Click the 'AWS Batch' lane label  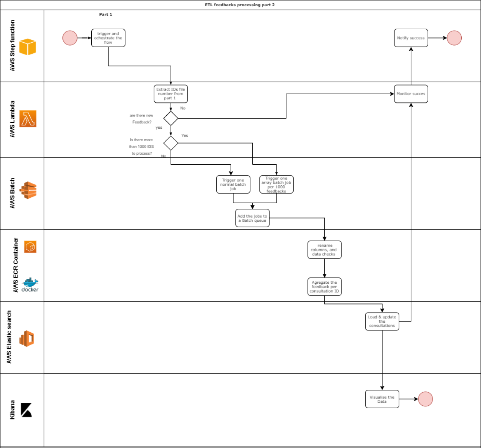12,193
